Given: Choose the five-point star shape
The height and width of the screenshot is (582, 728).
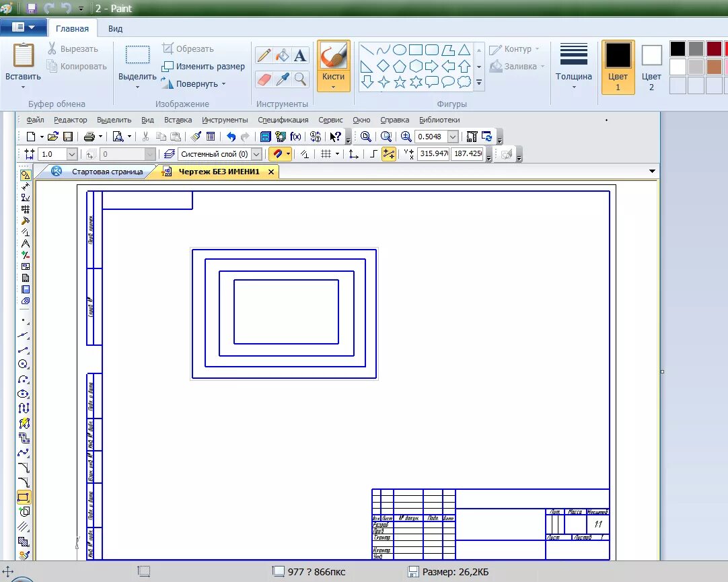Looking at the screenshot, I should (x=399, y=82).
